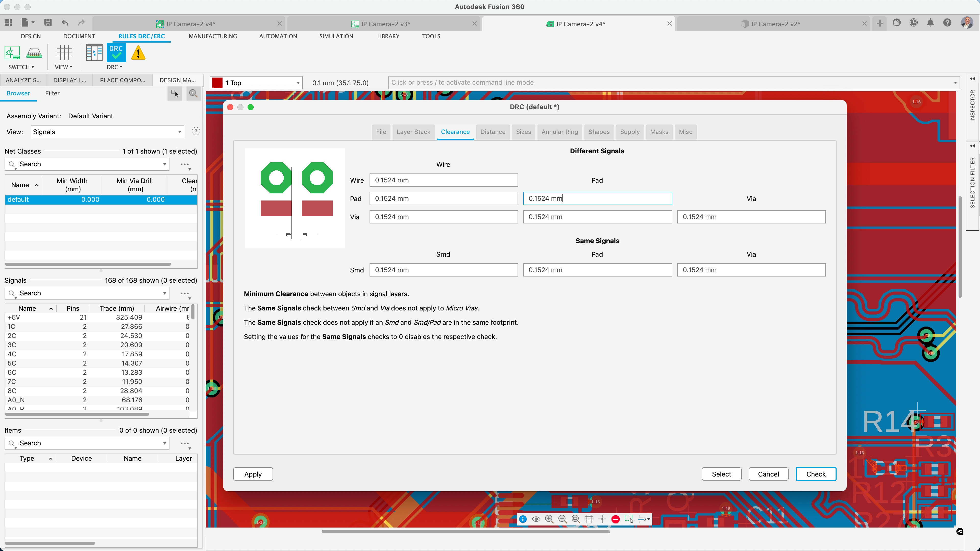Click the zoom-to-fit icon in bottom toolbar

(575, 519)
